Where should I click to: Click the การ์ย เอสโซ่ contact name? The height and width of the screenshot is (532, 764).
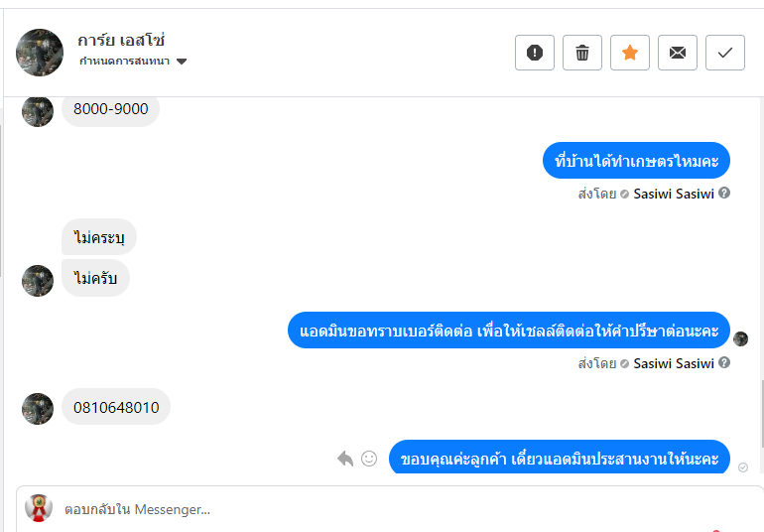(x=121, y=40)
